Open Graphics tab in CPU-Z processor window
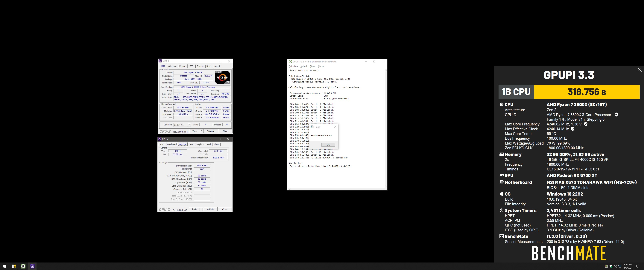The width and height of the screenshot is (644, 270). coord(200,66)
